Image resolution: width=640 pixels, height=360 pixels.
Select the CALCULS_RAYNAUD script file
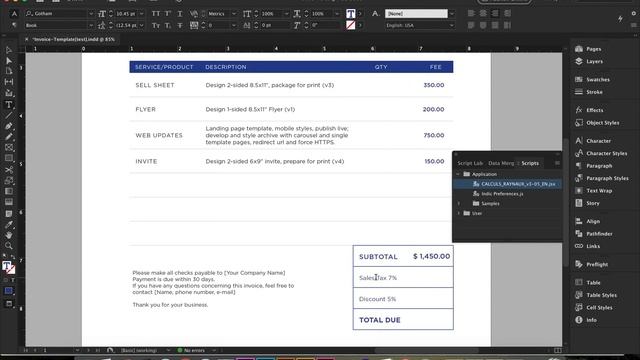(x=507, y=184)
